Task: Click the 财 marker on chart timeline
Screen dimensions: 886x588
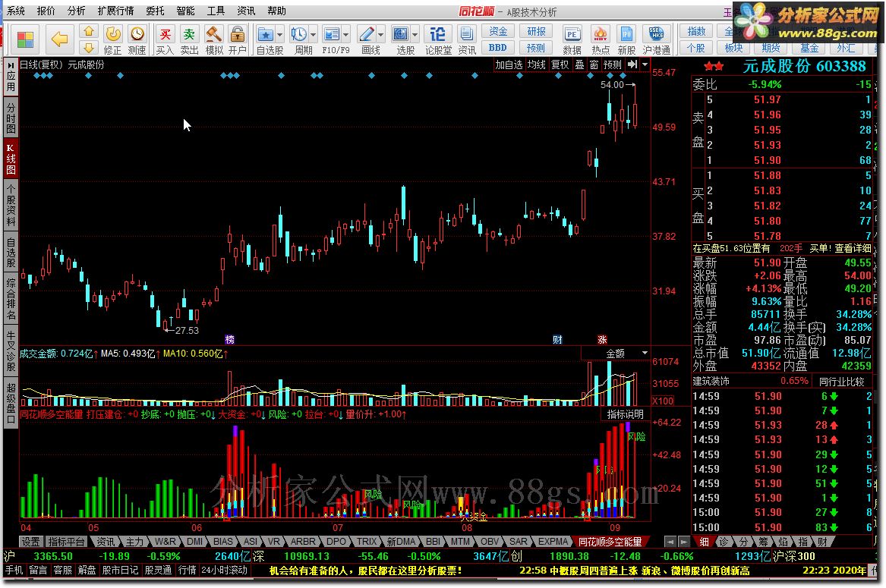Action: point(557,339)
